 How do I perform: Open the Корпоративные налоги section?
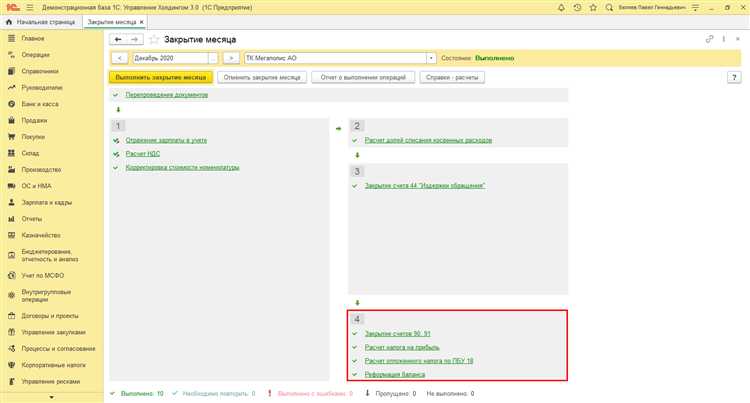pos(54,365)
